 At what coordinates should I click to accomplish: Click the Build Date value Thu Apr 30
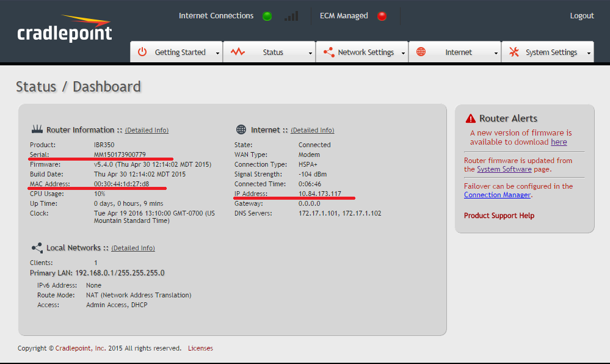click(140, 174)
